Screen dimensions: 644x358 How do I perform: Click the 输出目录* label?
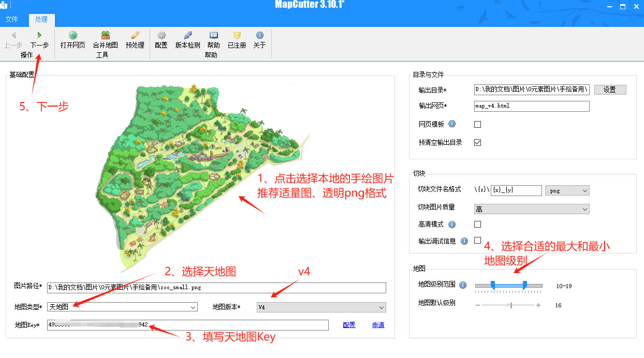432,90
